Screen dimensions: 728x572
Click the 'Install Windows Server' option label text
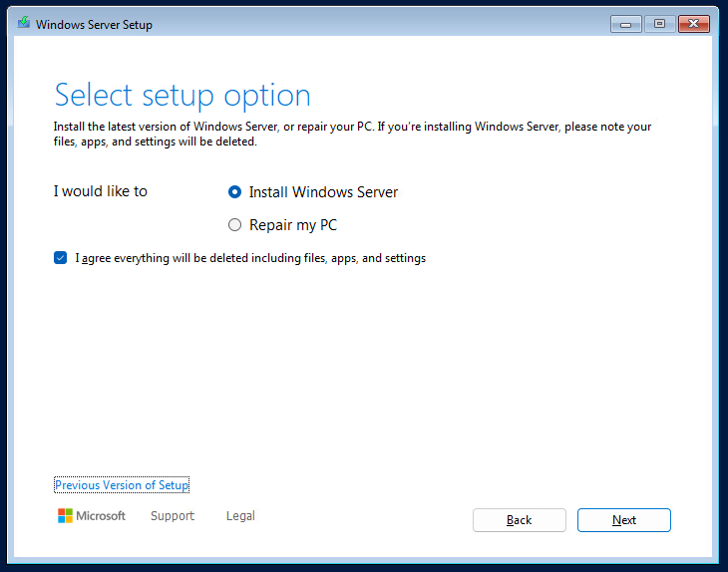click(x=323, y=192)
